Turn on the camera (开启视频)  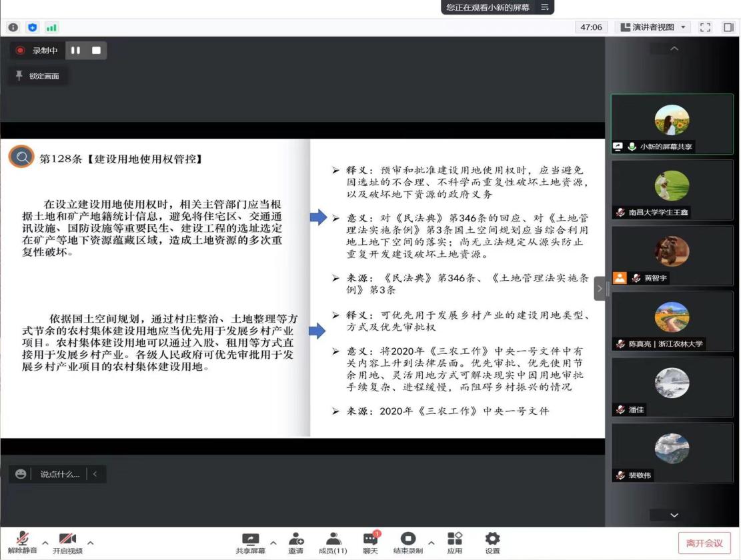point(67,543)
